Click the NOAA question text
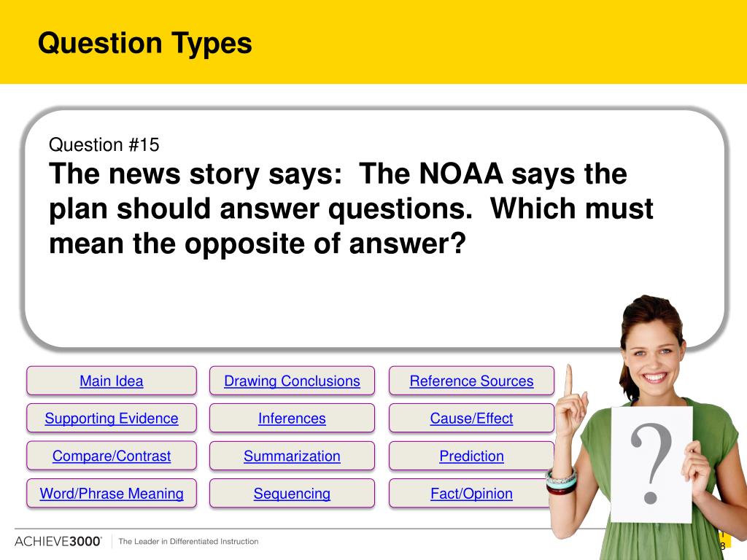 (x=351, y=209)
